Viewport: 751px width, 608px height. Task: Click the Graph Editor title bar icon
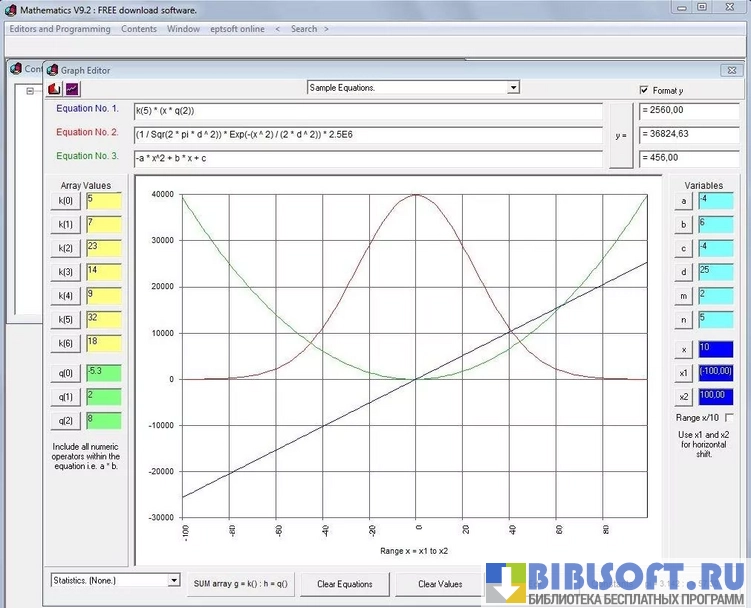coord(51,70)
